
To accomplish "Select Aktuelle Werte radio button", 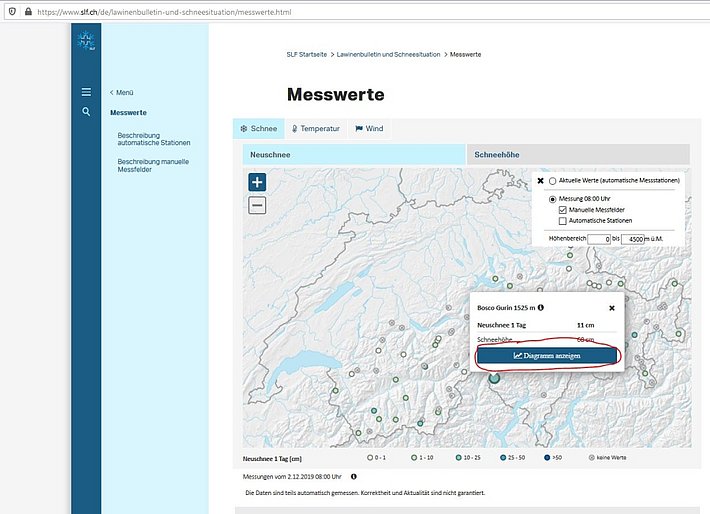I will (552, 181).
